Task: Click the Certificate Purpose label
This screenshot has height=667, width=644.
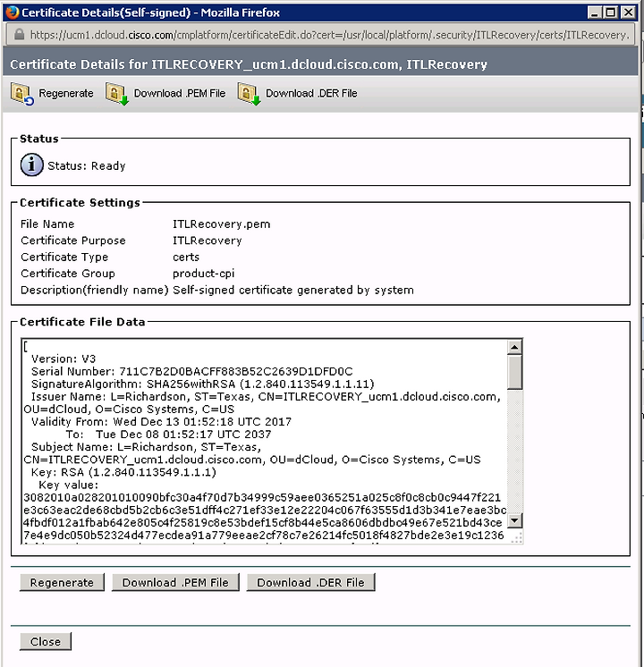Action: pos(73,241)
